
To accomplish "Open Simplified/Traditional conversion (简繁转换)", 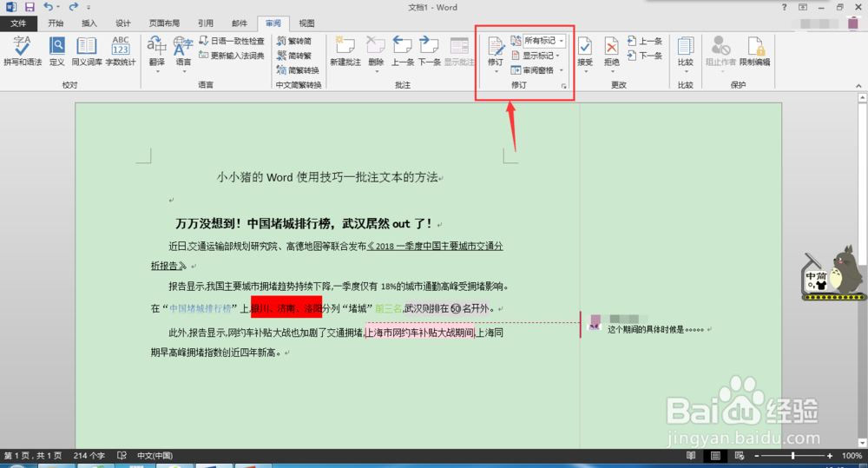I will point(298,70).
